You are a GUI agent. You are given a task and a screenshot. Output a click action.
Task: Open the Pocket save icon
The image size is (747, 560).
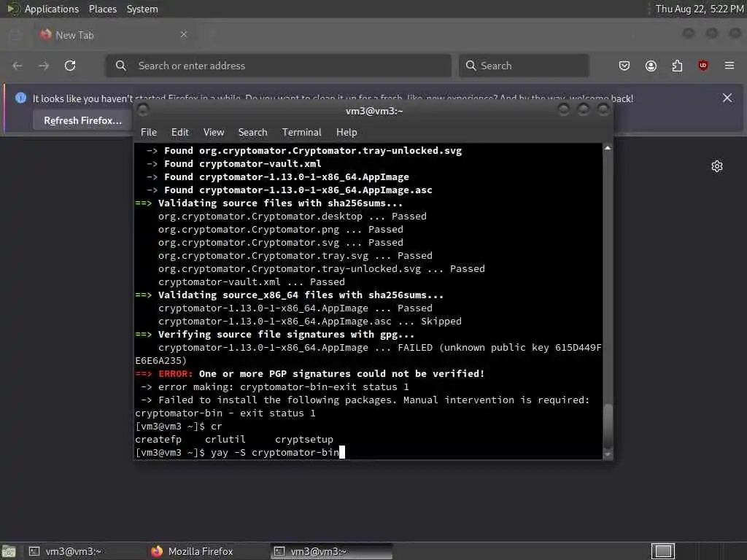point(624,66)
